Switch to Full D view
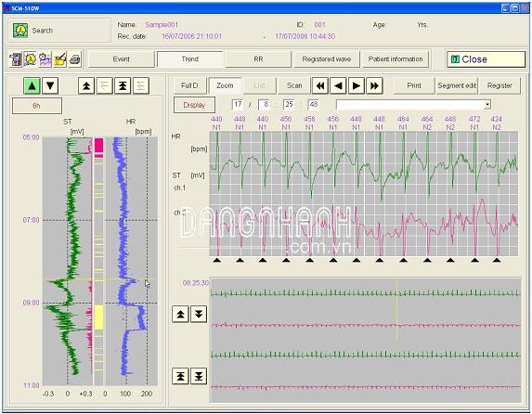This screenshot has height=414, width=532. click(x=189, y=85)
